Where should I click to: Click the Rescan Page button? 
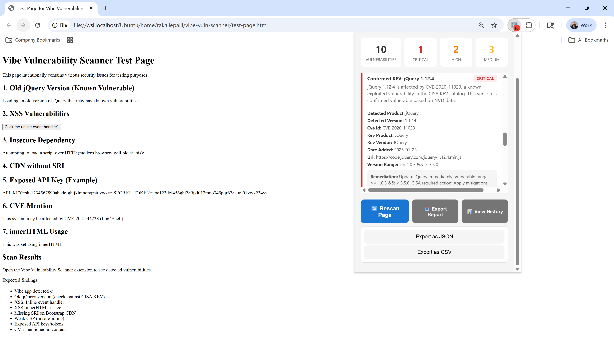[x=385, y=211]
